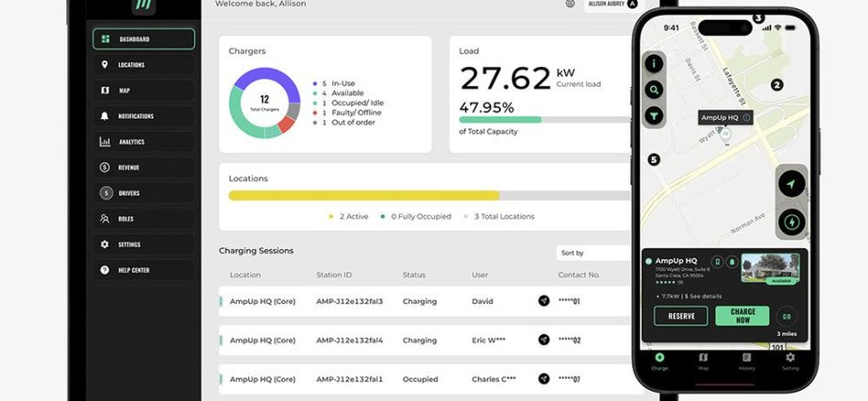This screenshot has width=868, height=401.
Task: Click the 3 Total Locations legend entry
Action: [x=499, y=217]
